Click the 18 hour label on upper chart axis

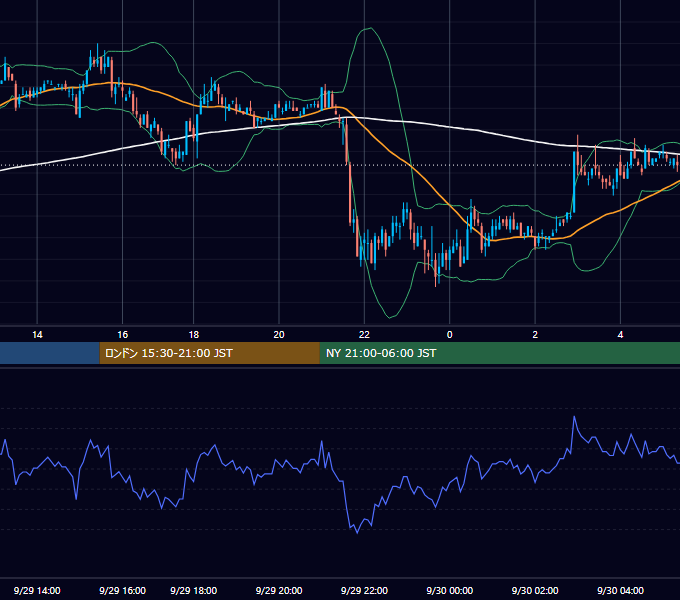pos(194,335)
